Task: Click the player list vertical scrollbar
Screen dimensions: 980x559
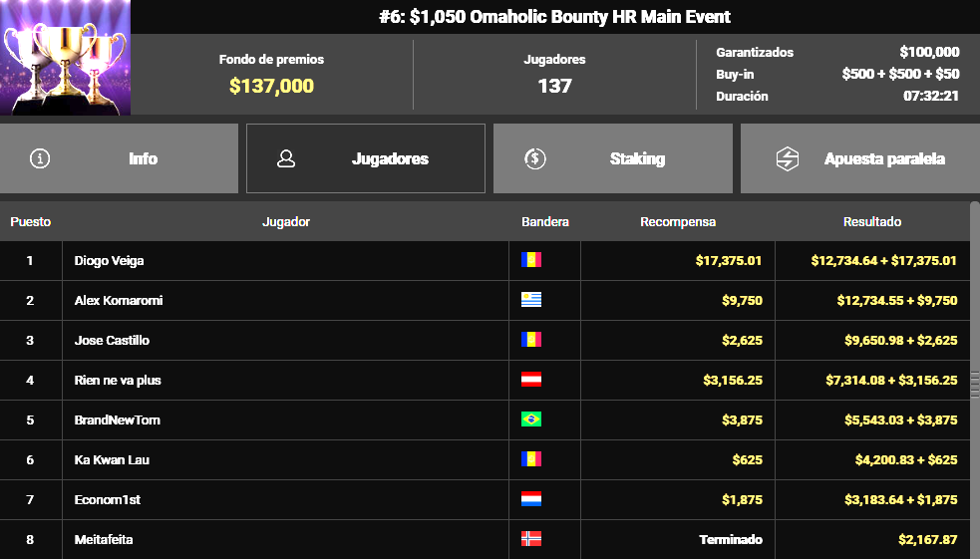Action: coord(975,379)
